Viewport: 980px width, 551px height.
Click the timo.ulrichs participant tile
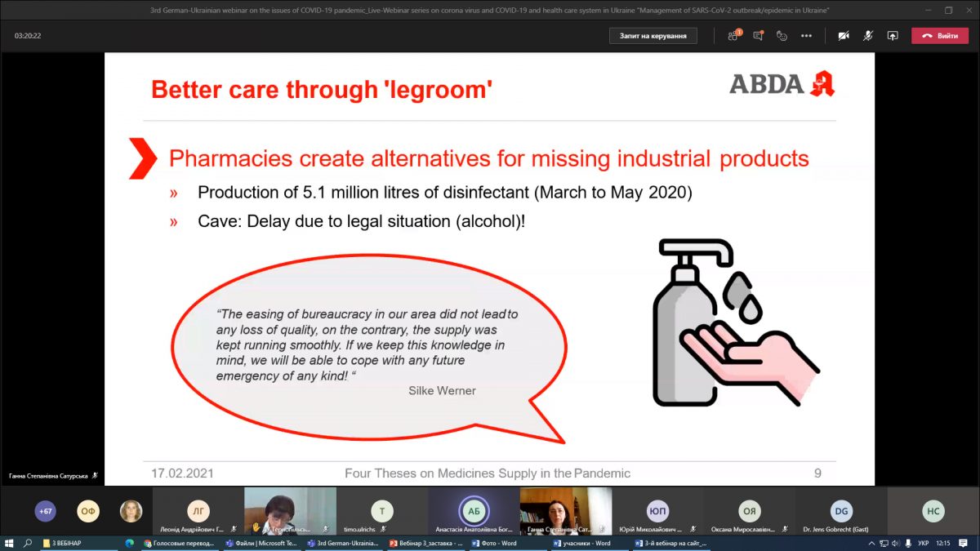coord(382,512)
